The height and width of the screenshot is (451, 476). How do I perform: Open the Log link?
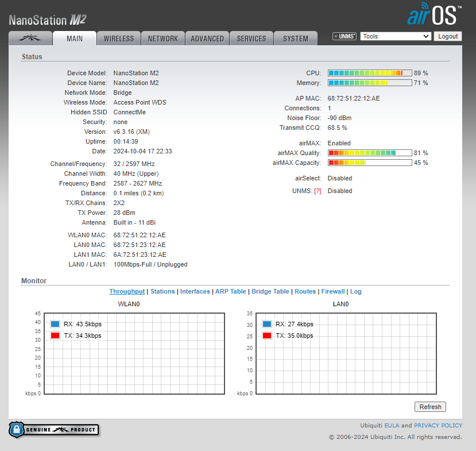point(356,291)
